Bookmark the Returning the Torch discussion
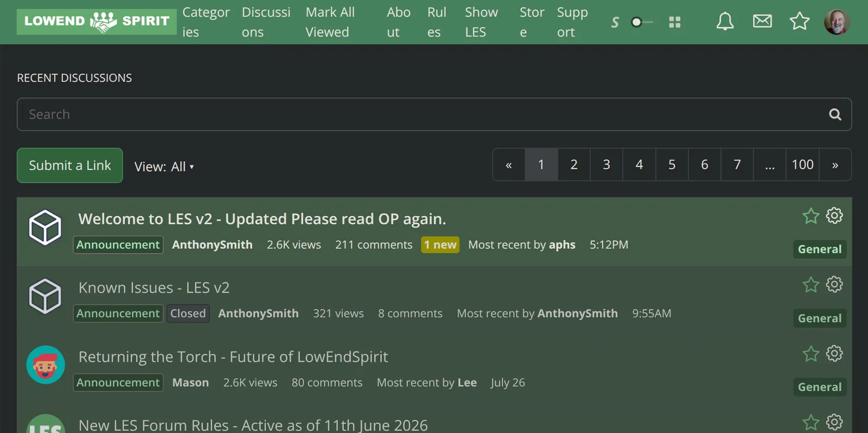The height and width of the screenshot is (433, 868). point(810,354)
